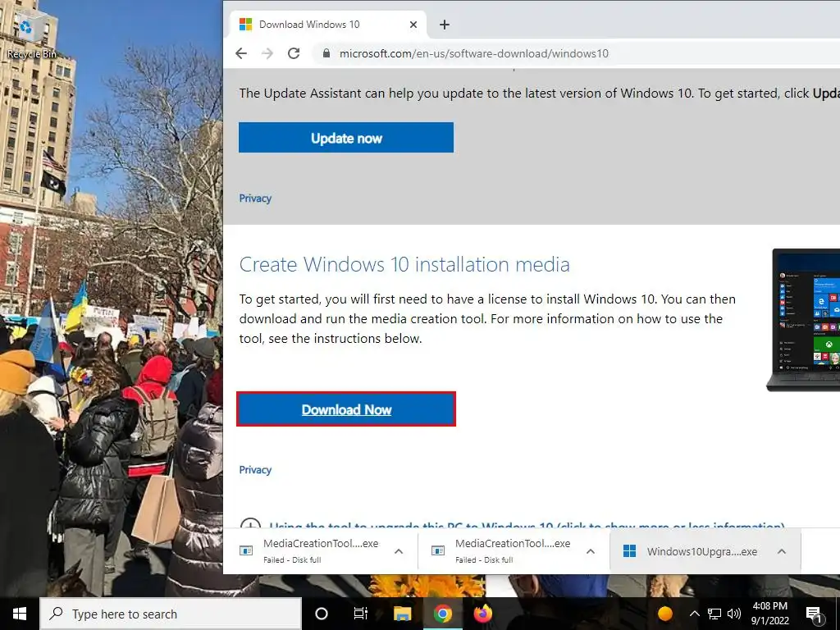The height and width of the screenshot is (630, 840).
Task: Click the Windows 10 laptop image
Action: coord(804,320)
